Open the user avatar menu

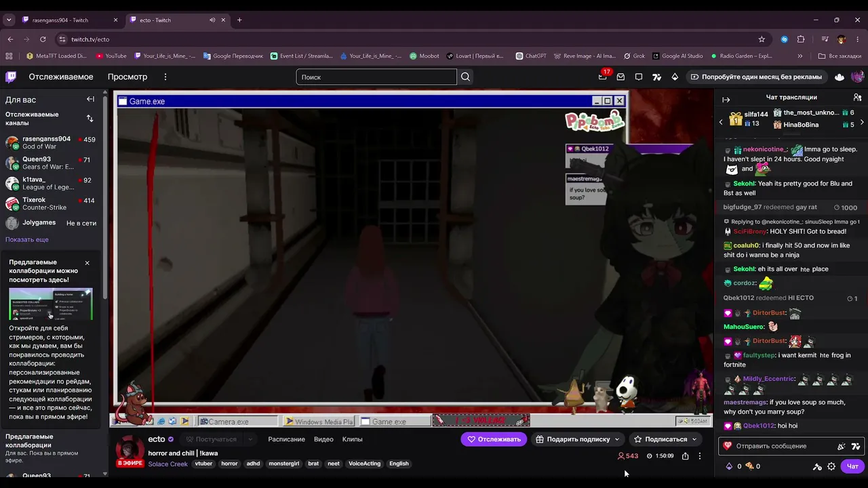tap(857, 77)
